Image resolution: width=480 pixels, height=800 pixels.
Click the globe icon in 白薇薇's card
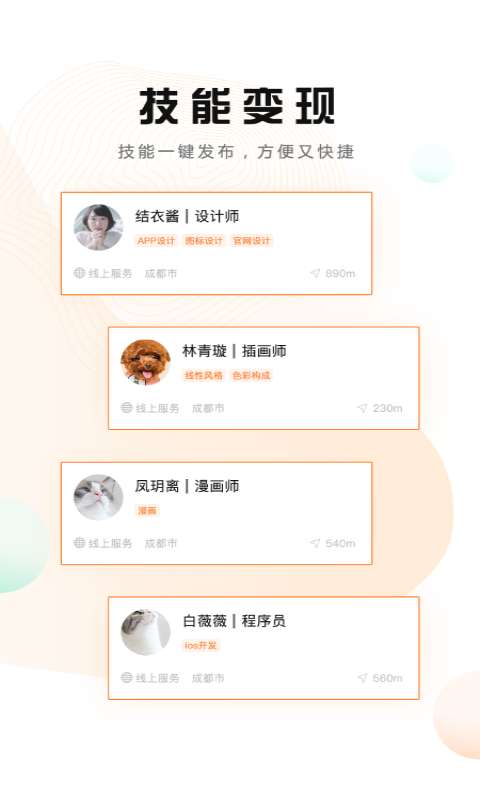[x=127, y=678]
